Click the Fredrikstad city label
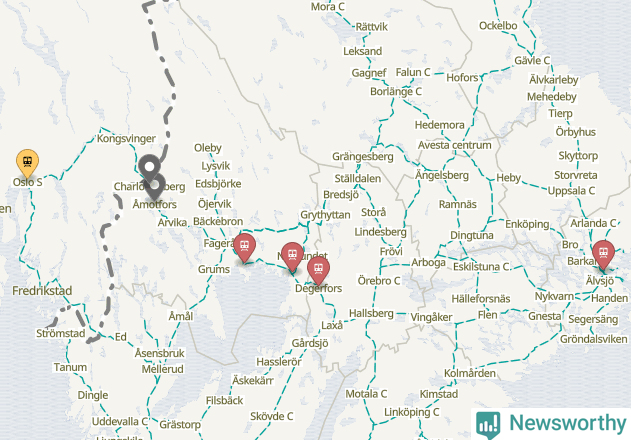Image resolution: width=631 pixels, height=440 pixels. click(x=42, y=291)
